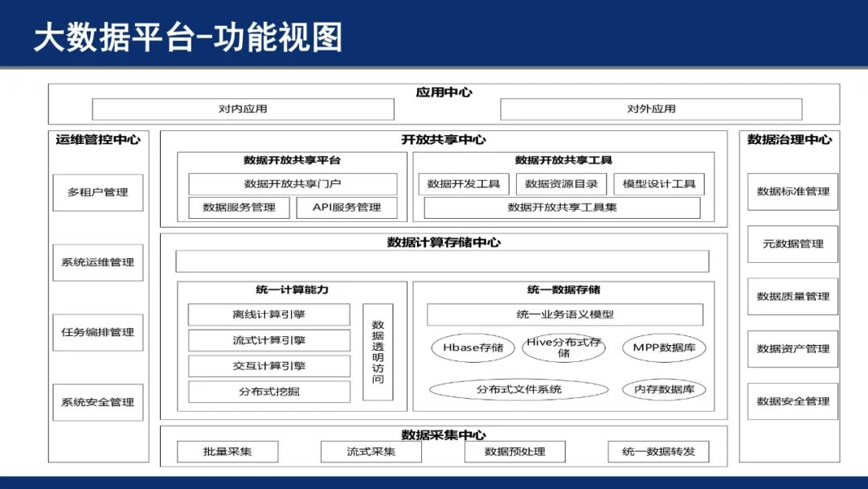Select the 数据开放共享工具集 box
The width and height of the screenshot is (868, 489).
tap(562, 208)
